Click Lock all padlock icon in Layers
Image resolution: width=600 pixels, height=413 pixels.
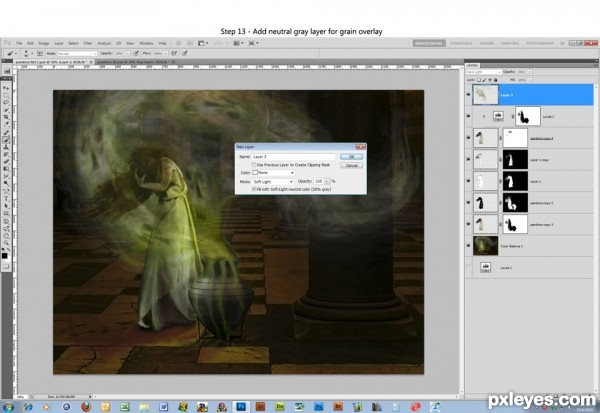496,80
